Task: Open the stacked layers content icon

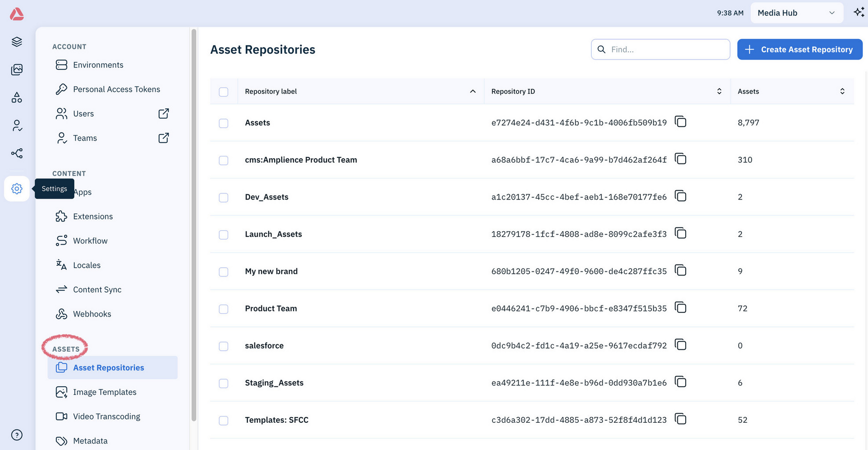Action: tap(17, 42)
